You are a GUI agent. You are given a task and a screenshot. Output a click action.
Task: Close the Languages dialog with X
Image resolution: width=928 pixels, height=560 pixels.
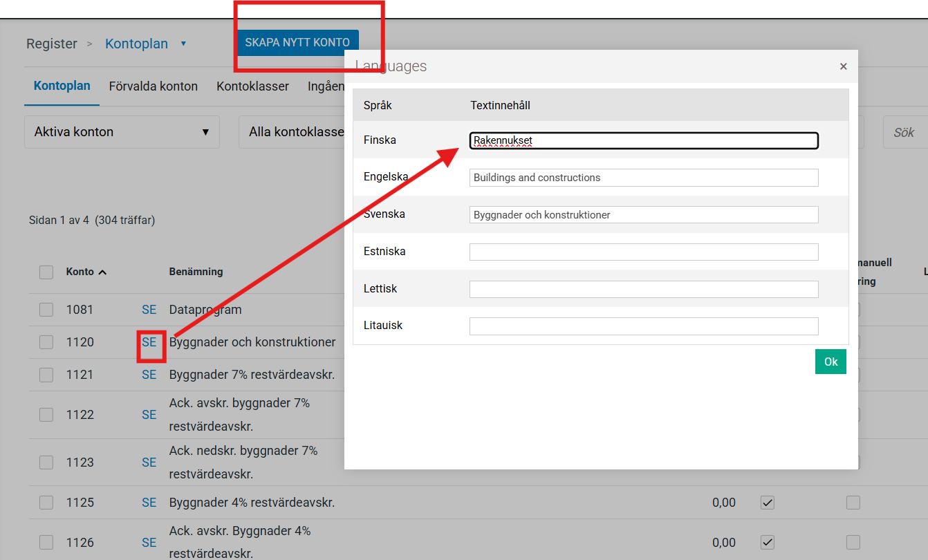pyautogui.click(x=843, y=66)
